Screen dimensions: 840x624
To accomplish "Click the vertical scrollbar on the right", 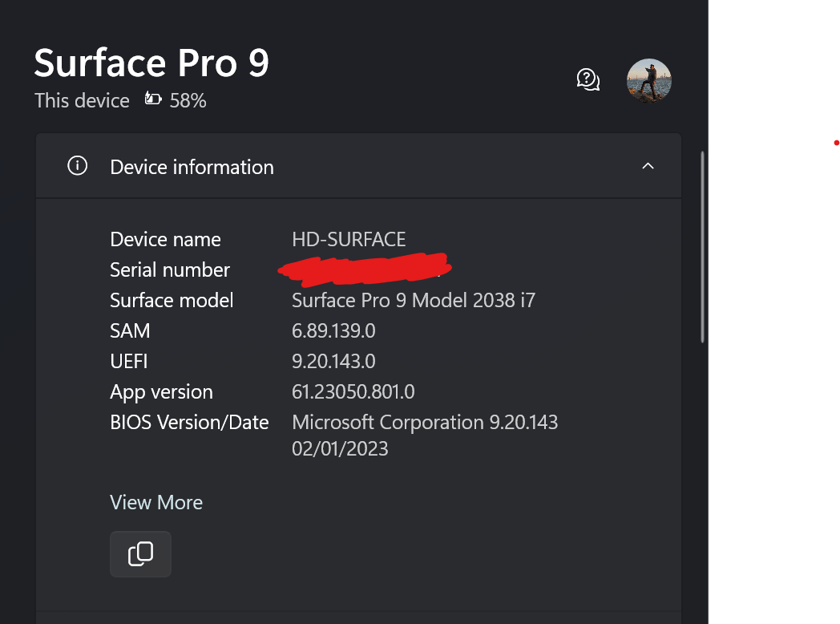I will pos(702,247).
